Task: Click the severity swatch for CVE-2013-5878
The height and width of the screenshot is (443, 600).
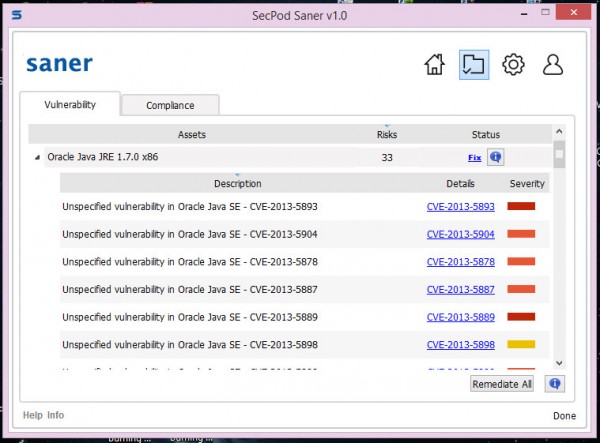Action: [x=521, y=262]
